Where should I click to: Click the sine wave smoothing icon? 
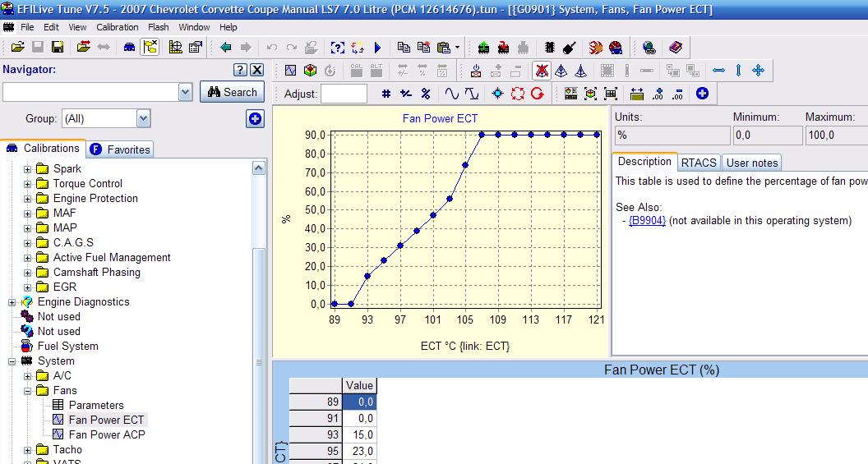452,94
